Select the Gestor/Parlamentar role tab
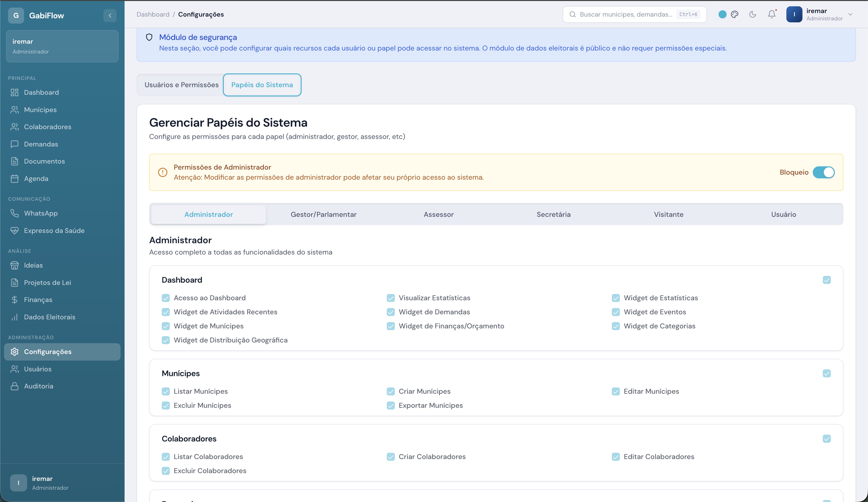Viewport: 868px width, 502px height. click(323, 214)
